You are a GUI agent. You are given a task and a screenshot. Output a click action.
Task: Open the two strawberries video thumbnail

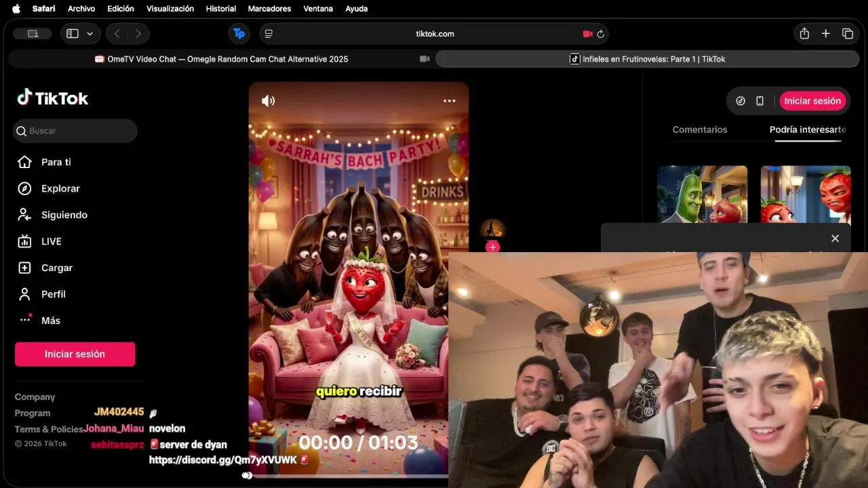click(x=806, y=194)
